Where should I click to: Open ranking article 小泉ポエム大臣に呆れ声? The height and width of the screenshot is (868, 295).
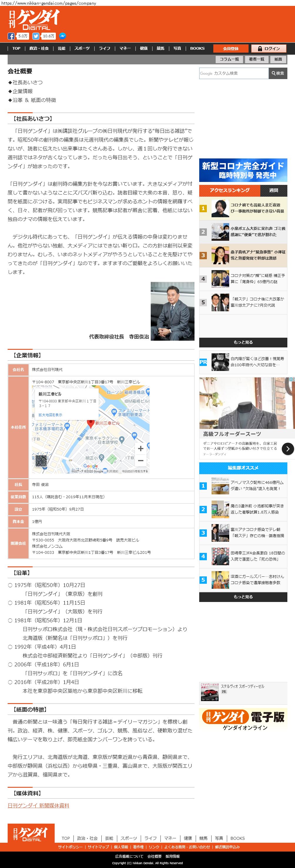(x=243, y=232)
